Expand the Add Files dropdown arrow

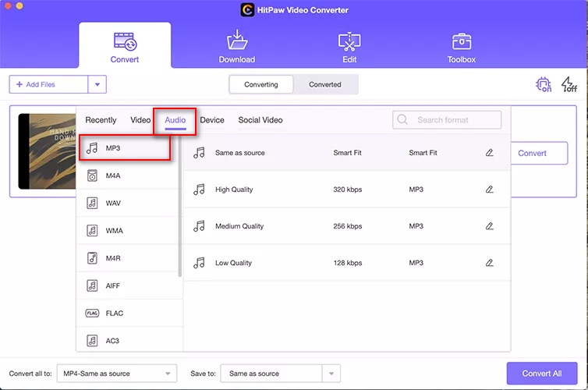click(97, 84)
